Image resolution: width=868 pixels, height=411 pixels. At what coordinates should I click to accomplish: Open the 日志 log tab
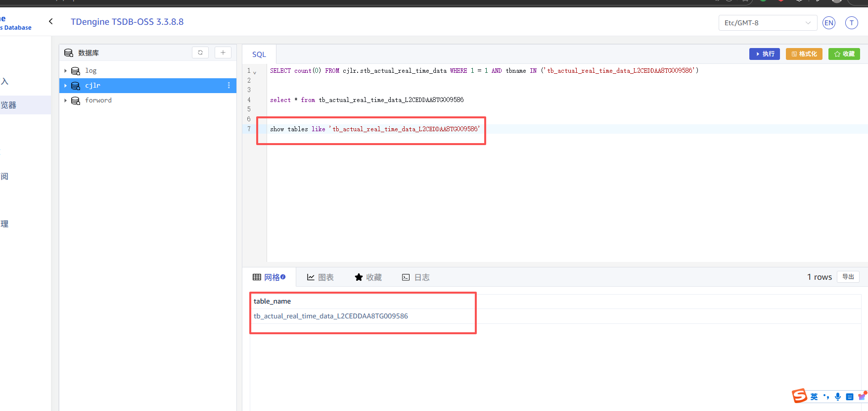tap(415, 277)
